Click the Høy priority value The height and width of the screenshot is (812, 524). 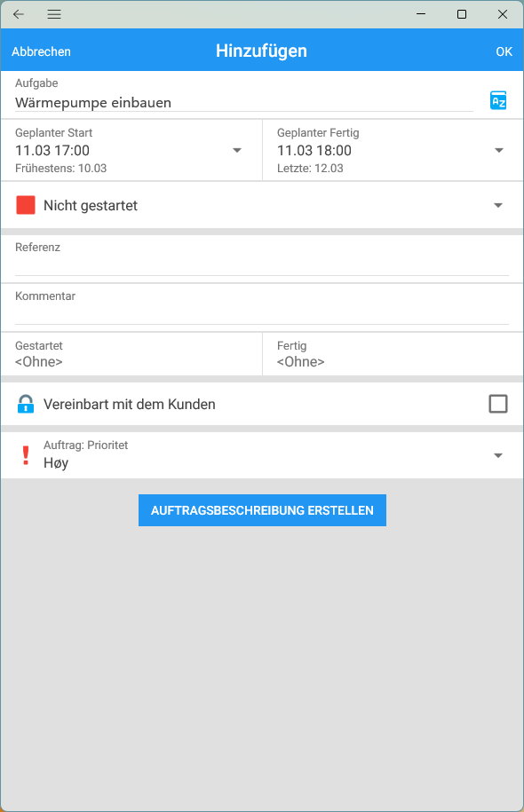[56, 463]
